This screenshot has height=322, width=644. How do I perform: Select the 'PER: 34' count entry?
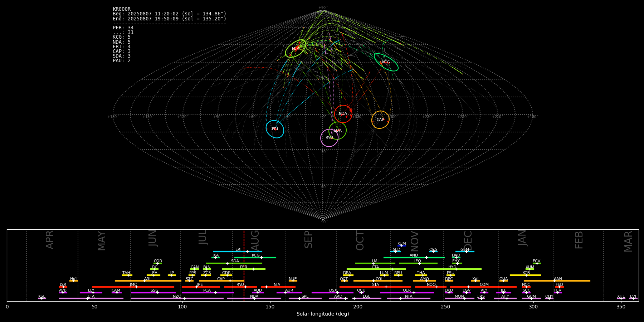pyautogui.click(x=123, y=28)
